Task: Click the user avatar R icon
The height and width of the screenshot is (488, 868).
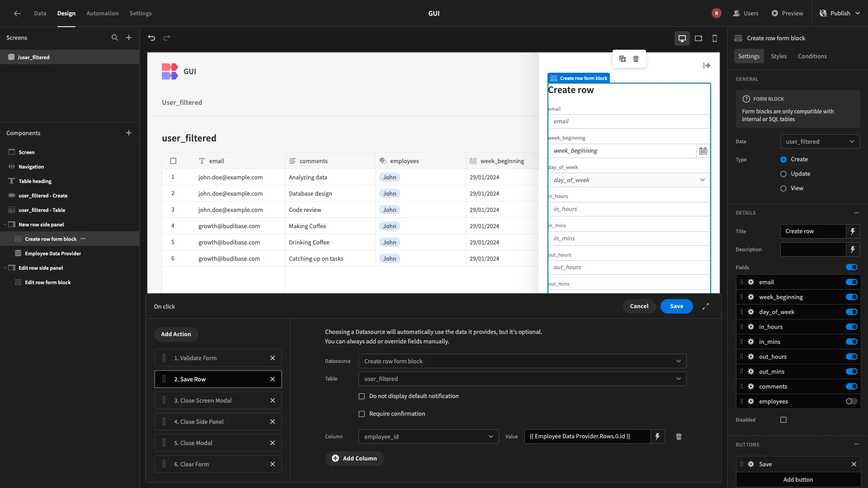Action: point(717,13)
